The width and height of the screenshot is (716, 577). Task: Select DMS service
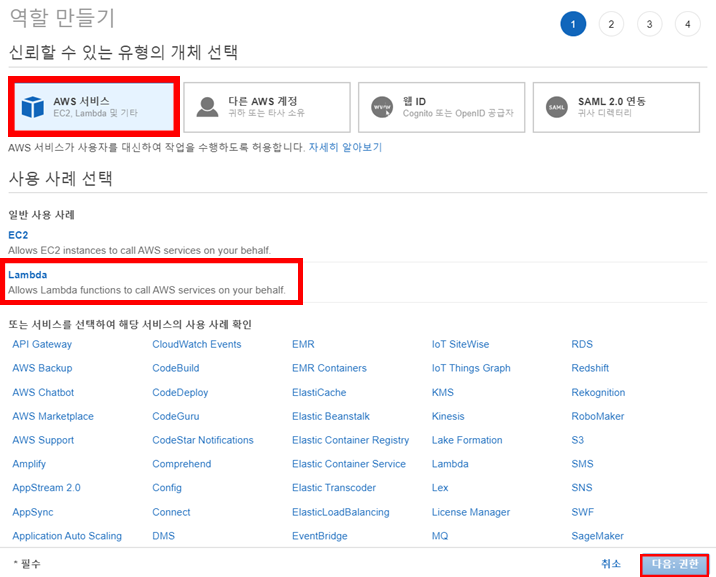(x=163, y=536)
